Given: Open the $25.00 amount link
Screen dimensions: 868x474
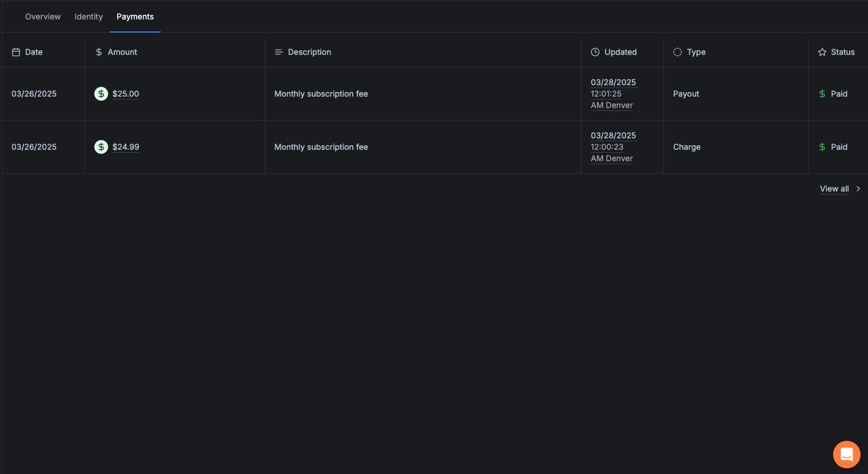Looking at the screenshot, I should [125, 93].
